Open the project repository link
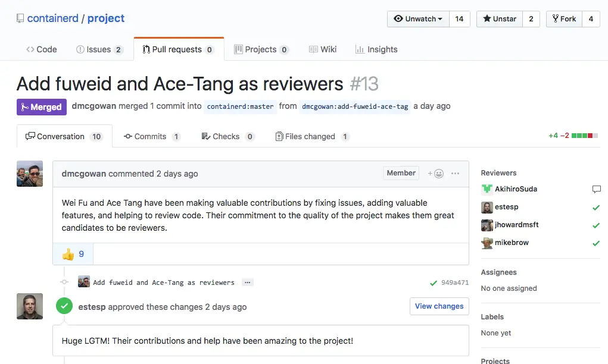The image size is (608, 364). pos(106,18)
